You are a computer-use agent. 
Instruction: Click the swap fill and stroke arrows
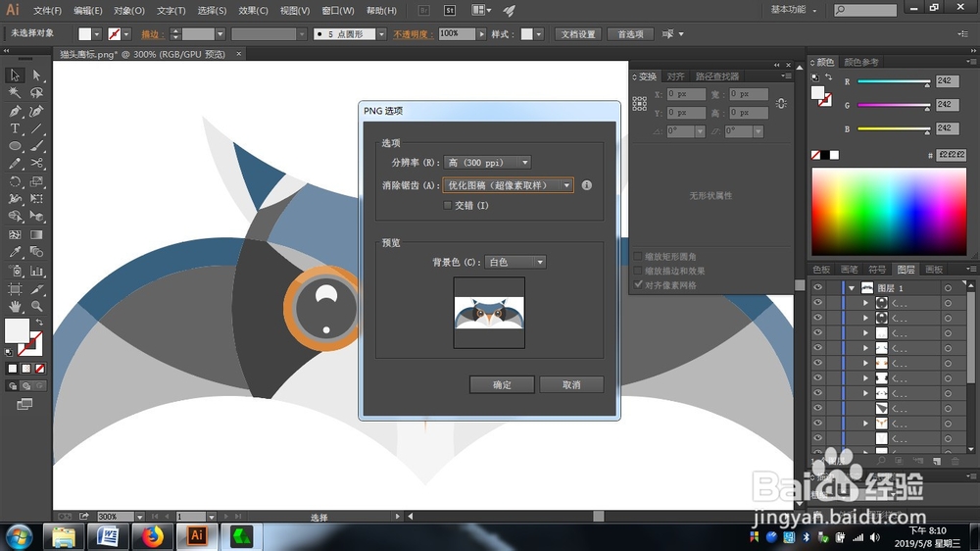[39, 322]
